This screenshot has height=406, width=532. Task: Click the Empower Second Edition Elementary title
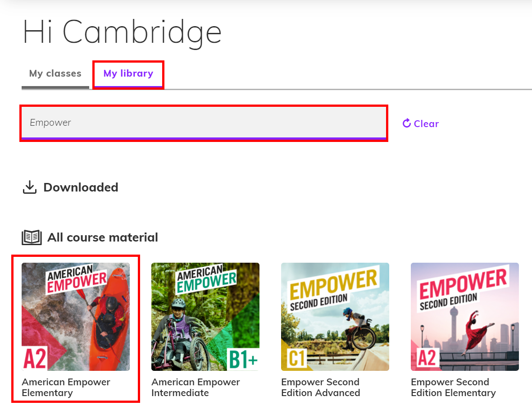click(453, 388)
